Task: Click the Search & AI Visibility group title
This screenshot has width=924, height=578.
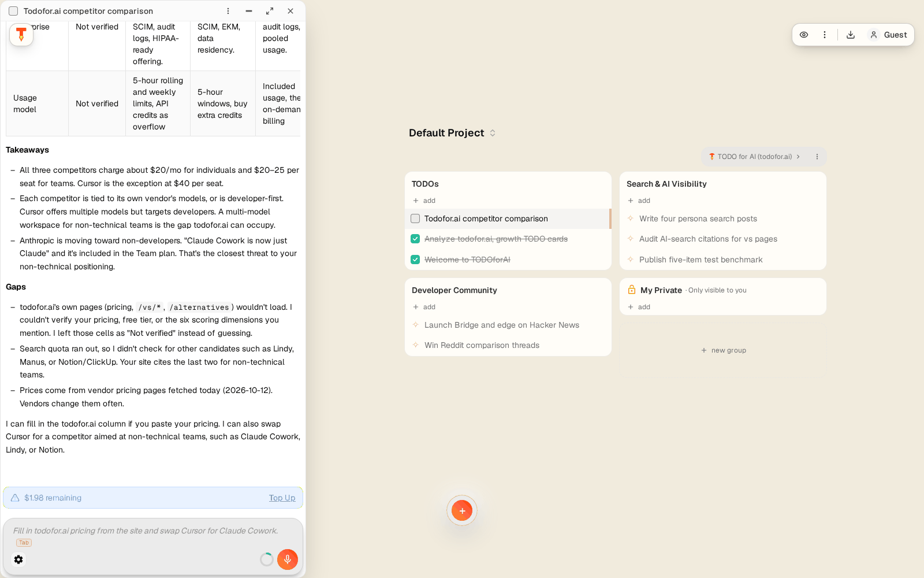Action: tap(666, 184)
